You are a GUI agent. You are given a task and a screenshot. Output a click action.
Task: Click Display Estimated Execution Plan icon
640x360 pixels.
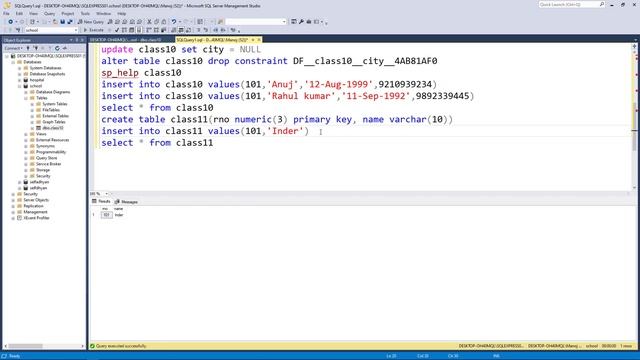pyautogui.click(x=124, y=30)
